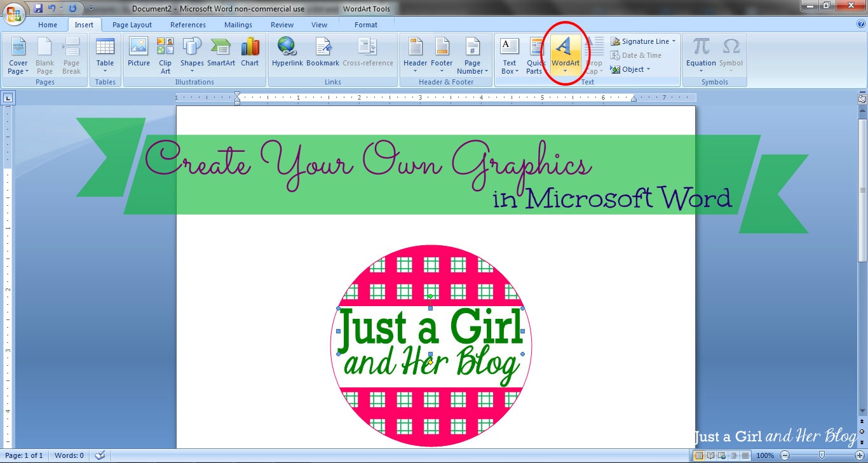The height and width of the screenshot is (463, 868).
Task: Insert a SmartArt graphic
Action: click(221, 53)
